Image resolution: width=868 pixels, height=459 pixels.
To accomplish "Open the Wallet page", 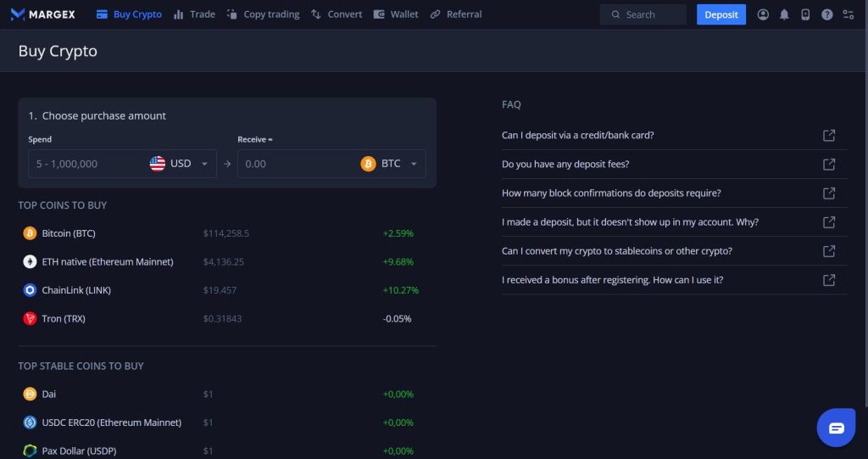I will pos(396,14).
